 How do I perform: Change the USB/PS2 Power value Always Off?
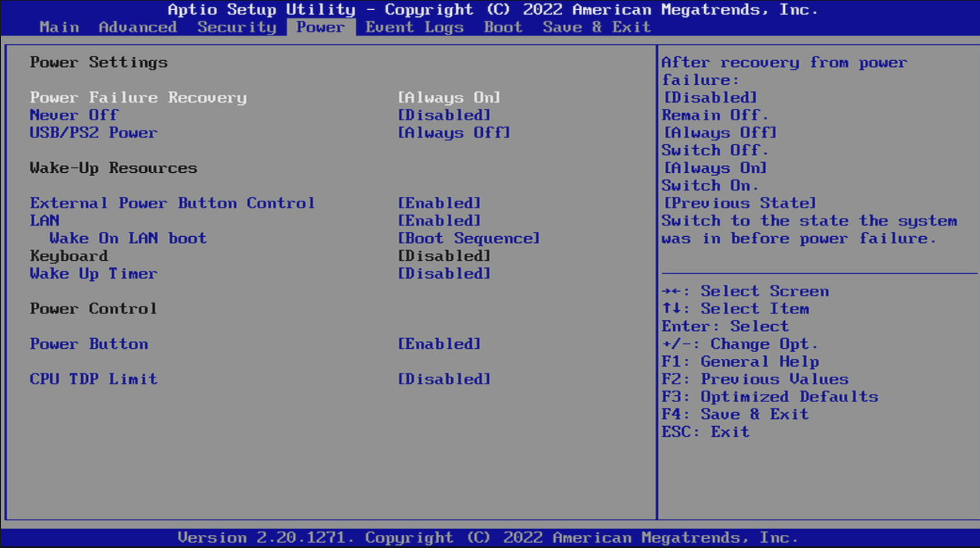[x=454, y=133]
